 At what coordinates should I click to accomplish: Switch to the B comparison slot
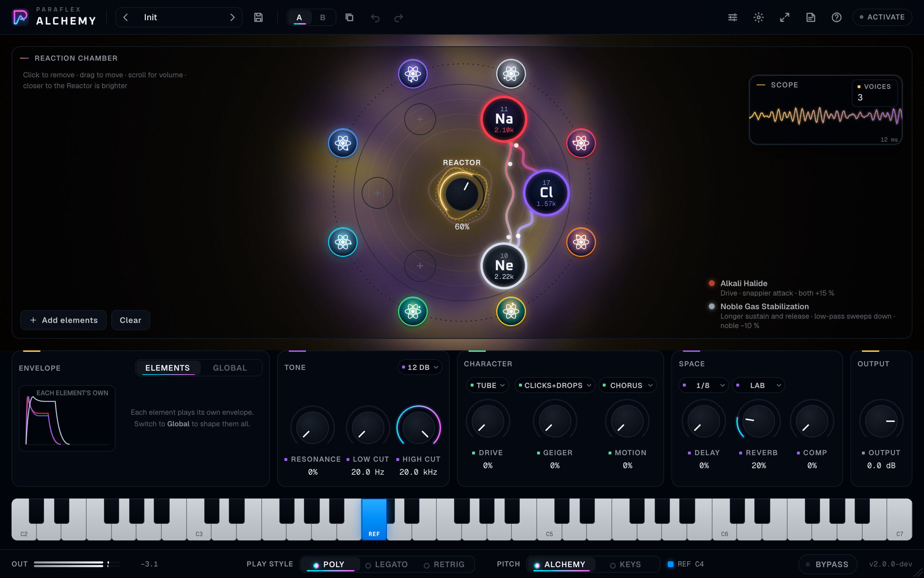pyautogui.click(x=323, y=17)
